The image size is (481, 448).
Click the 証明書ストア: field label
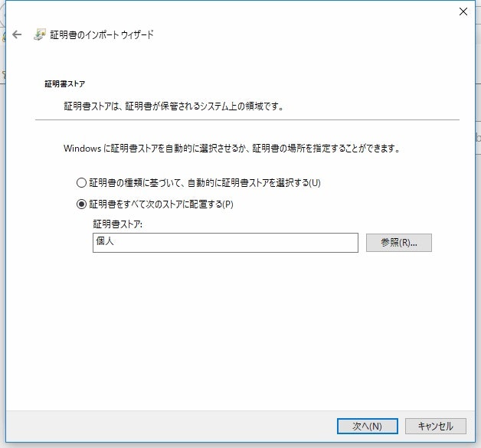[x=117, y=224]
